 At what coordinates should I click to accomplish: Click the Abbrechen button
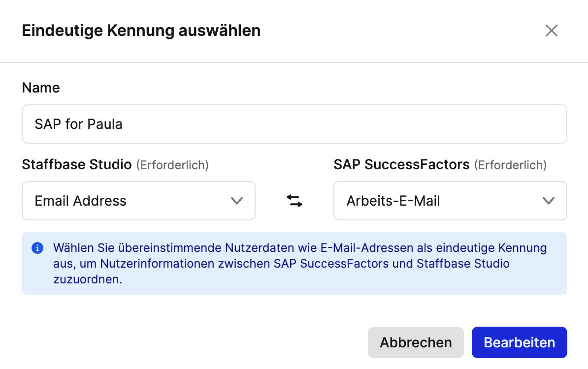tap(416, 342)
